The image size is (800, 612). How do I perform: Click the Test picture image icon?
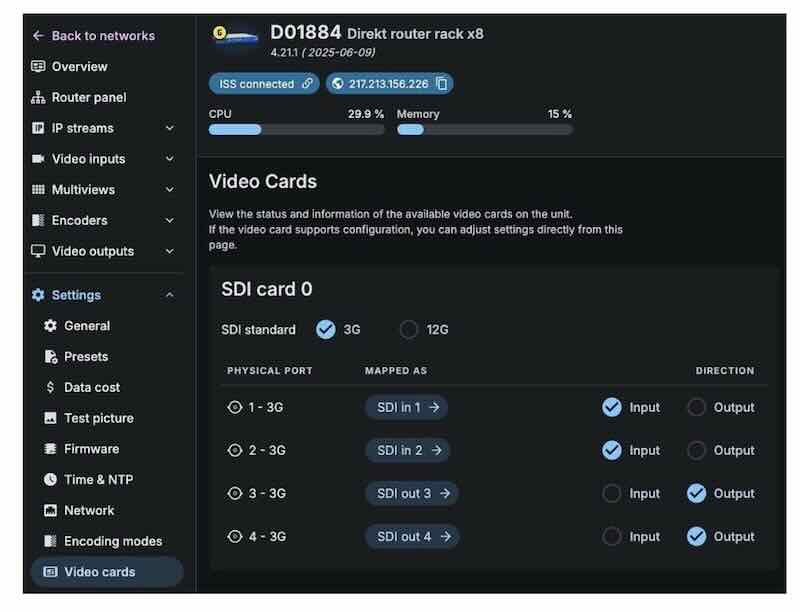(51, 418)
